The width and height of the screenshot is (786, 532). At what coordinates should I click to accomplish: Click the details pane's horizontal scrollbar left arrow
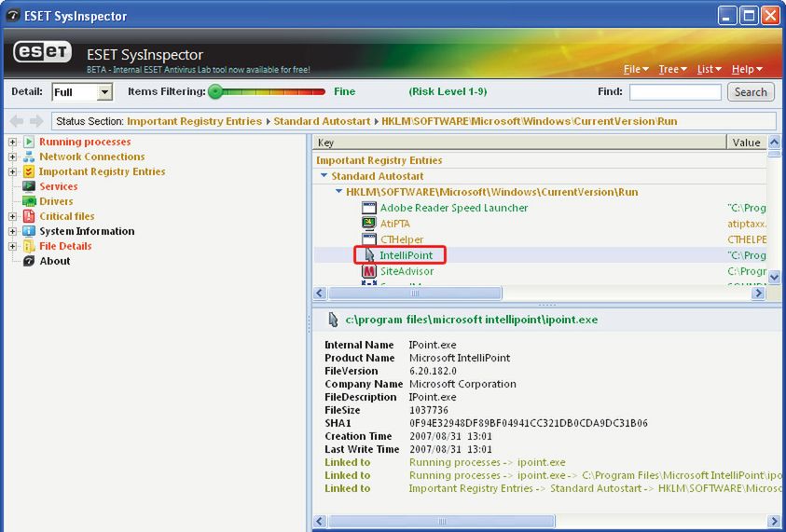tap(320, 522)
